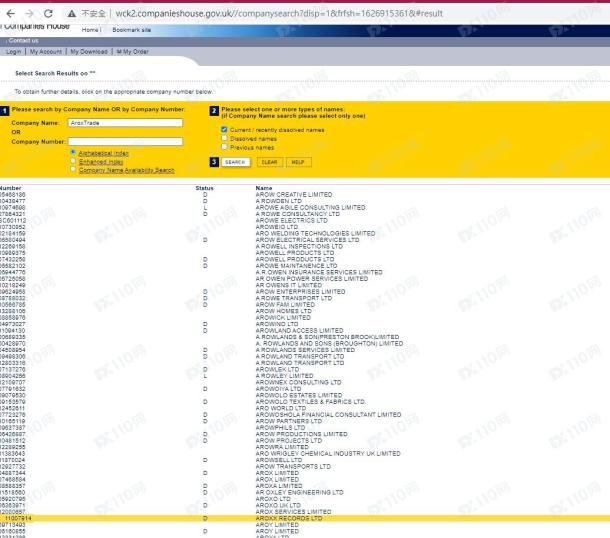
Task: Select AROWOSHOLA FINANCIAL CONSULTANT LIMITED
Action: click(328, 415)
